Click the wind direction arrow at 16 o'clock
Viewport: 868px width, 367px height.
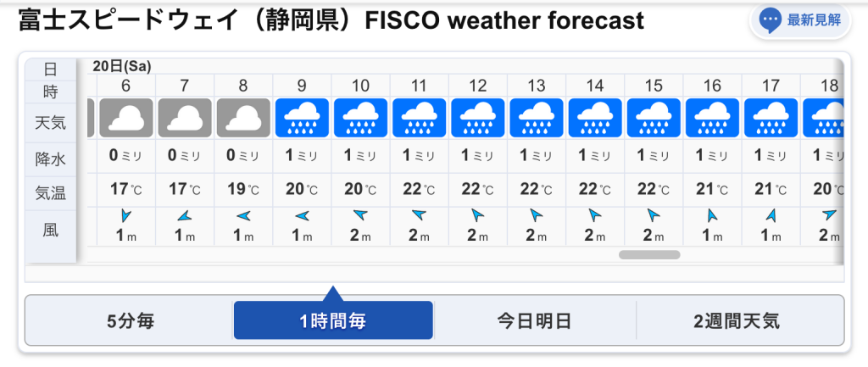tap(712, 215)
